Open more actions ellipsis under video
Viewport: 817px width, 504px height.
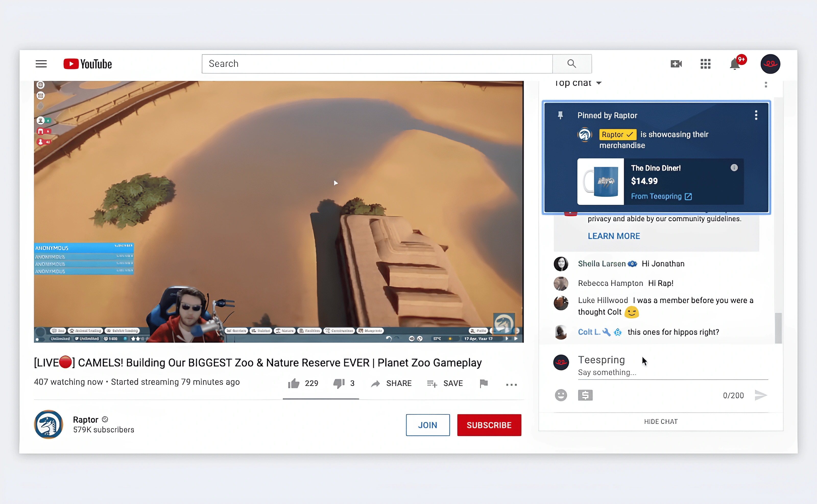tap(511, 385)
